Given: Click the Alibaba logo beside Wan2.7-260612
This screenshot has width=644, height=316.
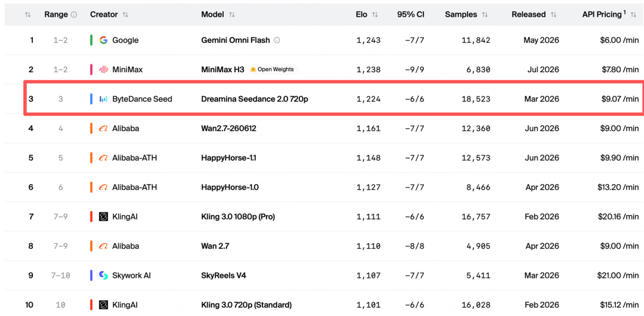Looking at the screenshot, I should 104,129.
